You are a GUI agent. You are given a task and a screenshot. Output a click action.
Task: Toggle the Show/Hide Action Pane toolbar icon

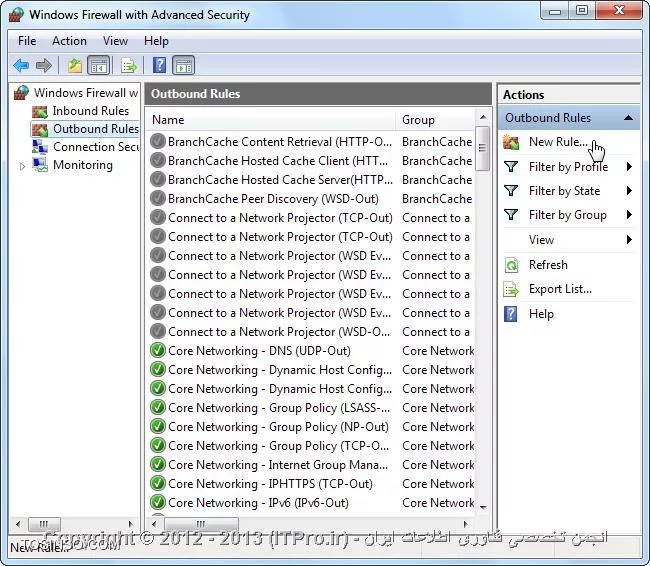click(x=184, y=65)
